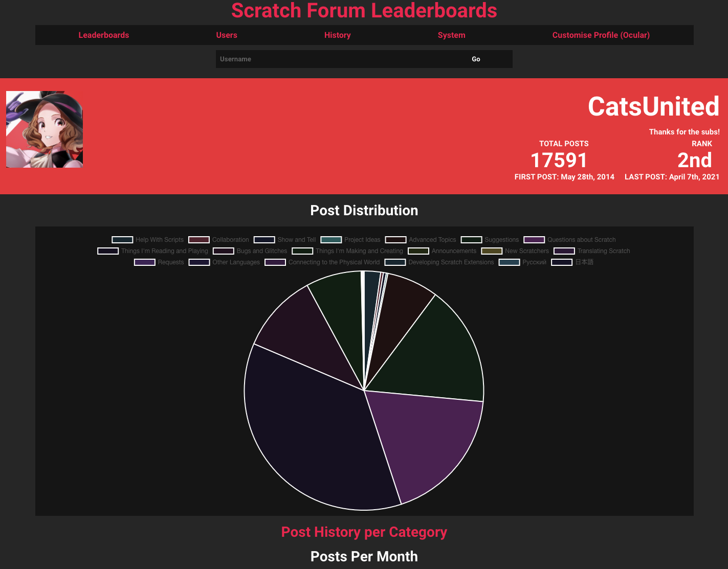Click the CatsUnited profile avatar
728x569 pixels.
coord(45,129)
